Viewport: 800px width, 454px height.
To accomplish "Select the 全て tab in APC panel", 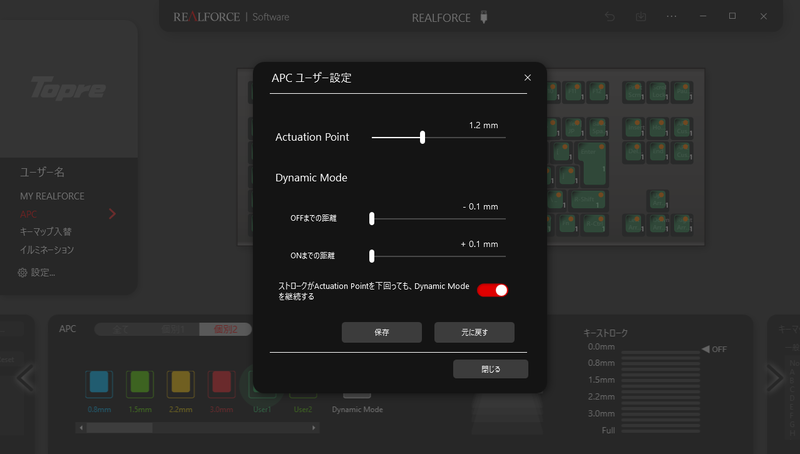I will pos(121,329).
